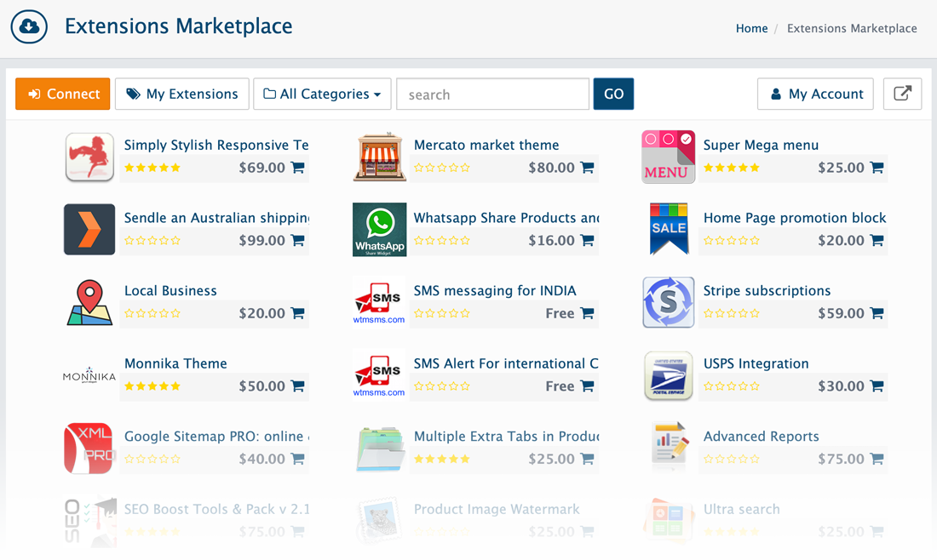Image resolution: width=937 pixels, height=560 pixels.
Task: Focus the search text field
Action: point(492,94)
